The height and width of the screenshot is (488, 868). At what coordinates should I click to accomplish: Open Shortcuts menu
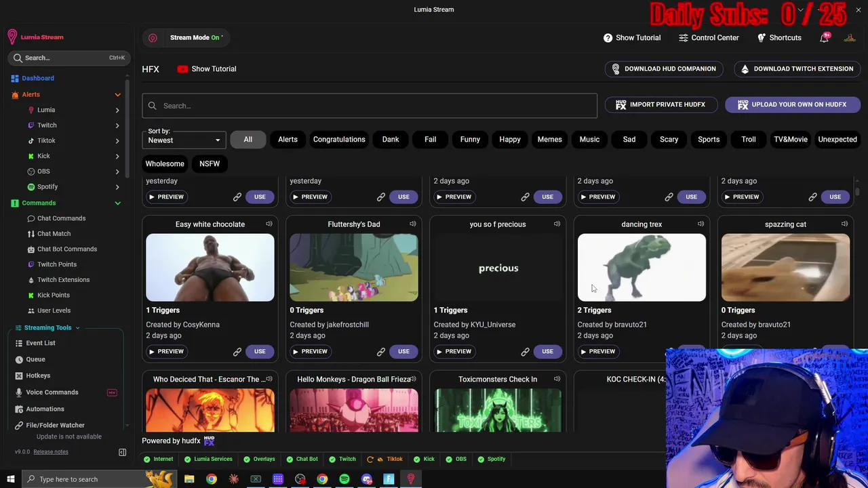pos(779,37)
